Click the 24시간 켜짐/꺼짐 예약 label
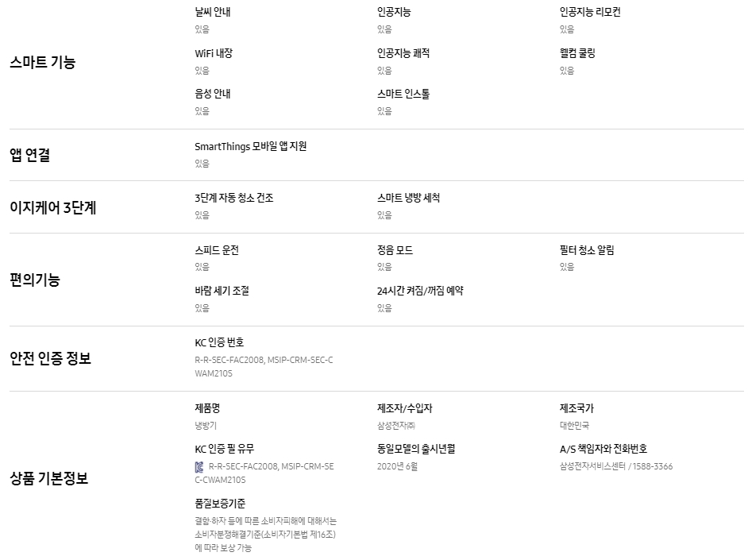The height and width of the screenshot is (560, 748). 420,291
